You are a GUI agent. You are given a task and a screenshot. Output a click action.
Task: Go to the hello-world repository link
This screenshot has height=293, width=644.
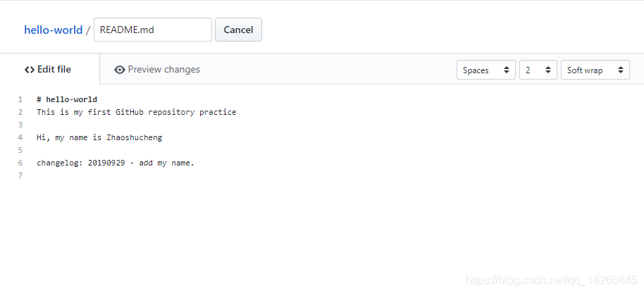[54, 30]
